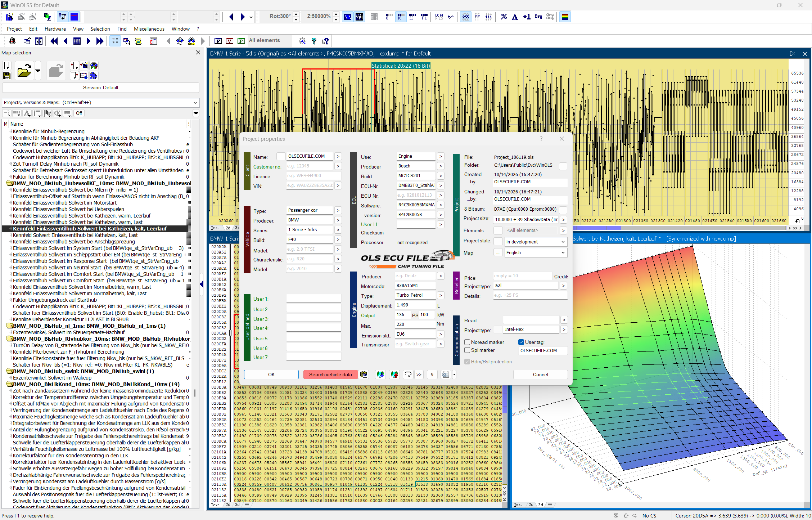The image size is (812, 520).
Task: Open the Map language English dropdown
Action: tap(536, 252)
